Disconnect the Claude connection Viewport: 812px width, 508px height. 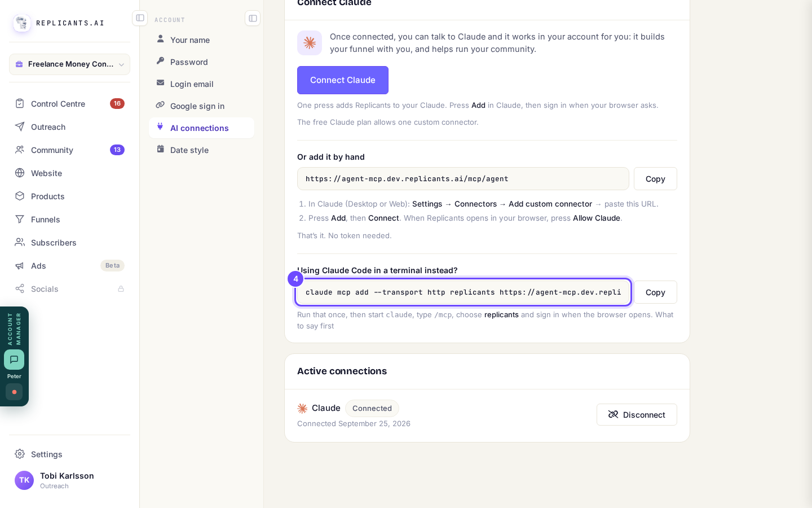click(637, 414)
